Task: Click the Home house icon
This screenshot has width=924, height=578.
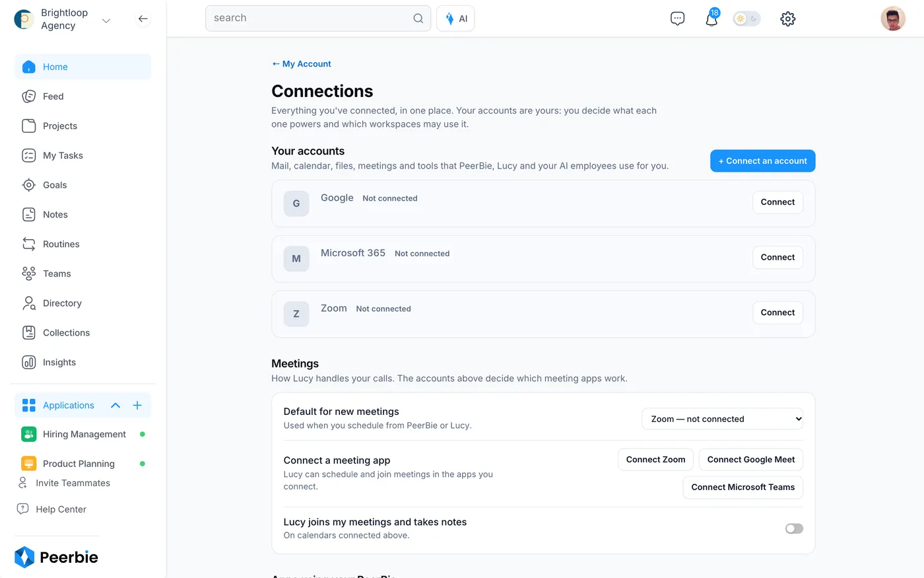Action: coord(28,67)
